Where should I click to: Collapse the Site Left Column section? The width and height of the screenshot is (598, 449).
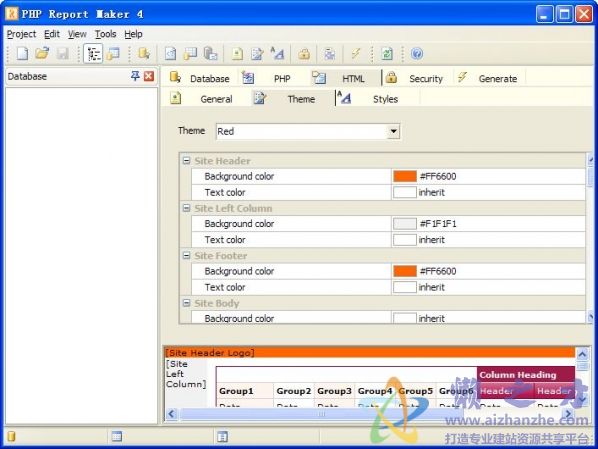186,208
